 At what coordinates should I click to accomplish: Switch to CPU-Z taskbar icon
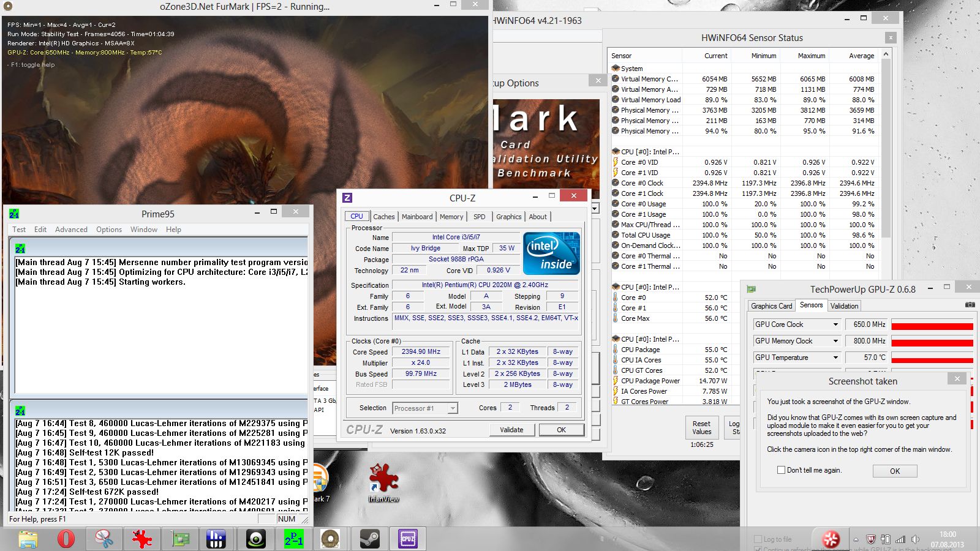(x=408, y=539)
